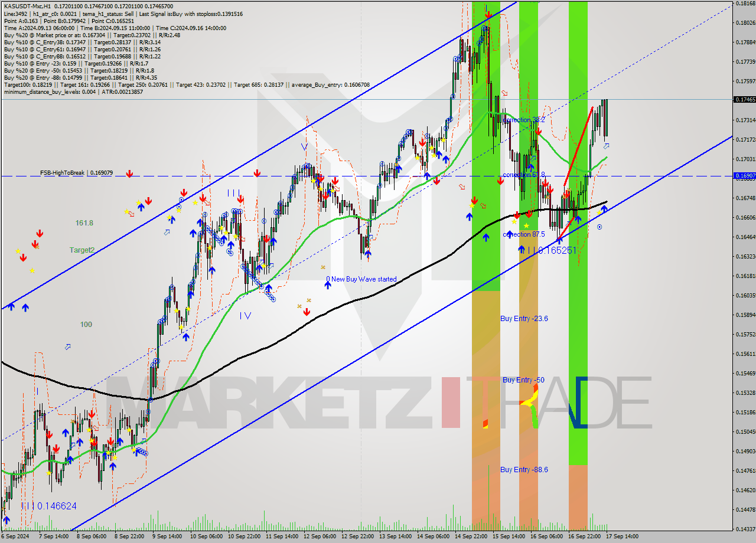Click the '9 Sep 14:00' time axis label

[x=166, y=537]
